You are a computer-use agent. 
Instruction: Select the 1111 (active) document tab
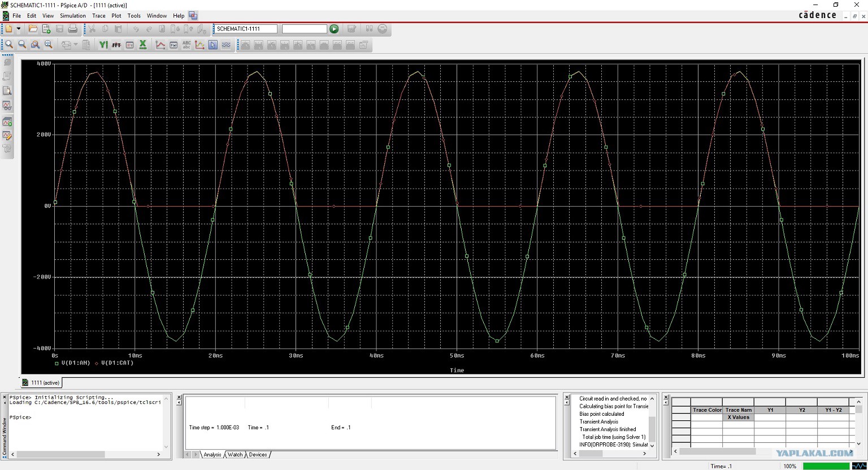(41, 382)
